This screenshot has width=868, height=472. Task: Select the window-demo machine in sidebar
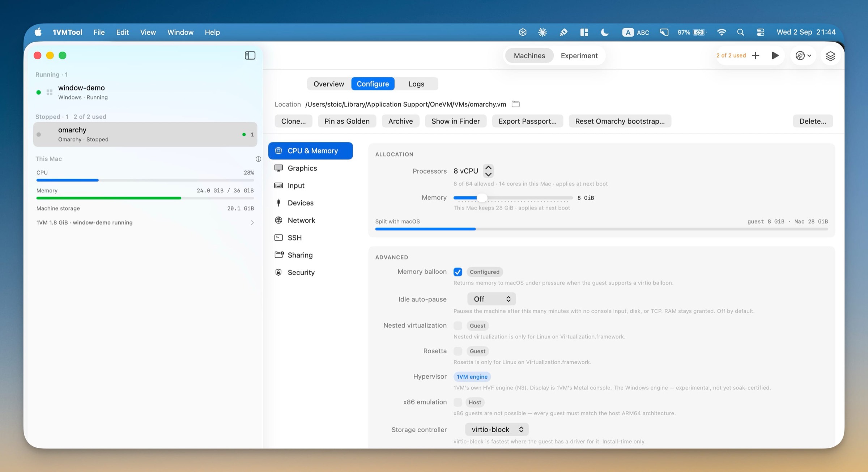coord(145,92)
